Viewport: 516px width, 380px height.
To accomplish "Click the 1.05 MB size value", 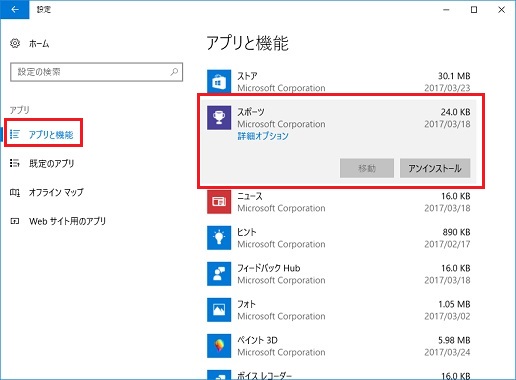I will (454, 304).
